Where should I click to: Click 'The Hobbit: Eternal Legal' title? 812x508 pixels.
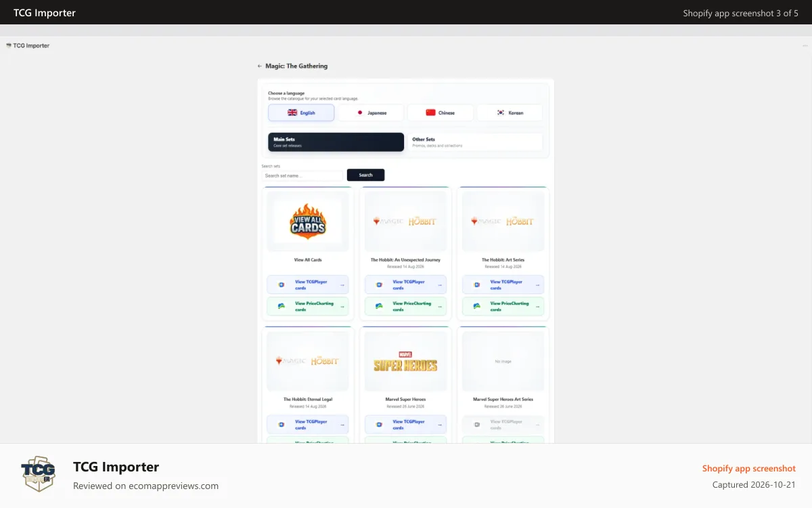tap(308, 400)
